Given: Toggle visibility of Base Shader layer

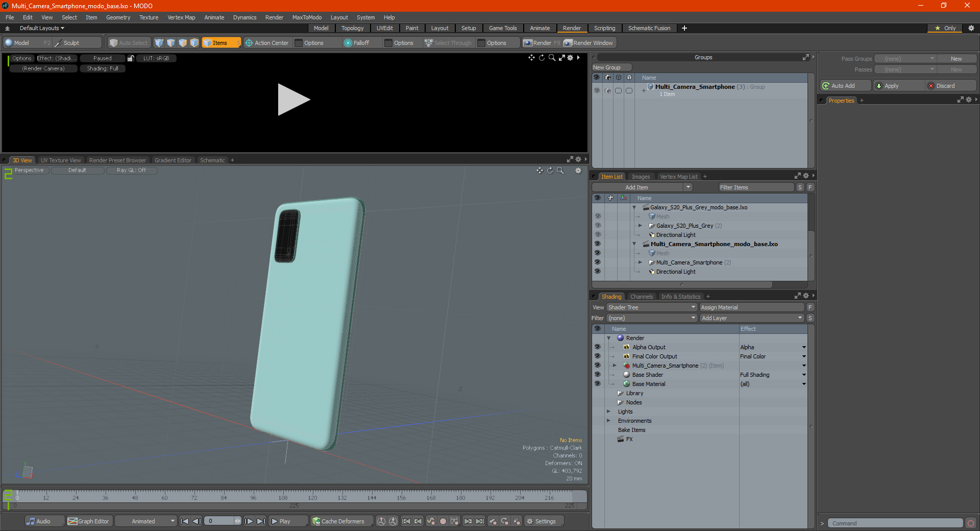Looking at the screenshot, I should click(597, 375).
